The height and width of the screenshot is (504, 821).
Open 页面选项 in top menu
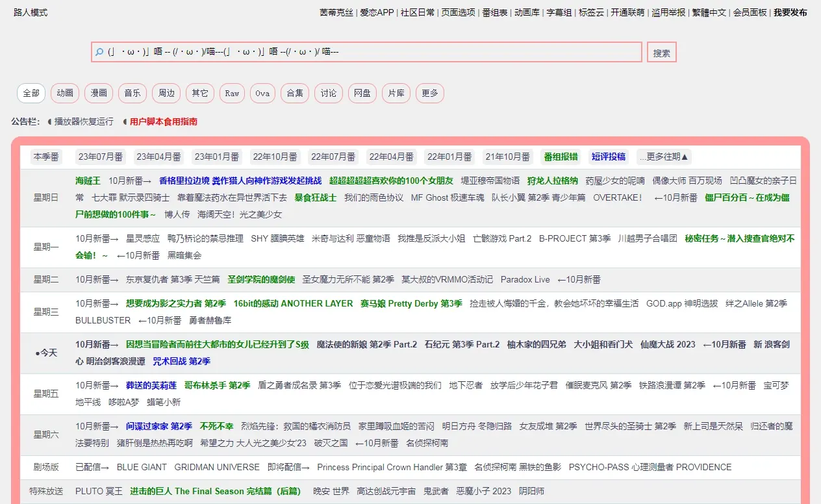pyautogui.click(x=458, y=12)
